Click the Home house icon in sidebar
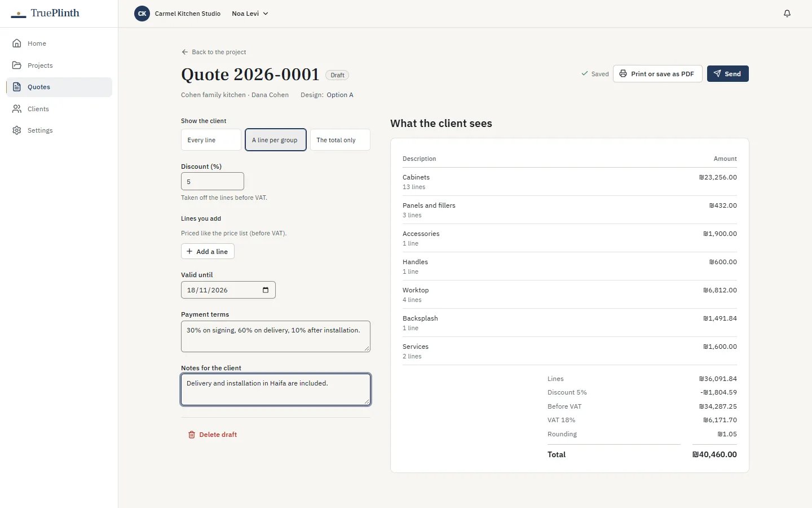812x508 pixels. pyautogui.click(x=17, y=43)
